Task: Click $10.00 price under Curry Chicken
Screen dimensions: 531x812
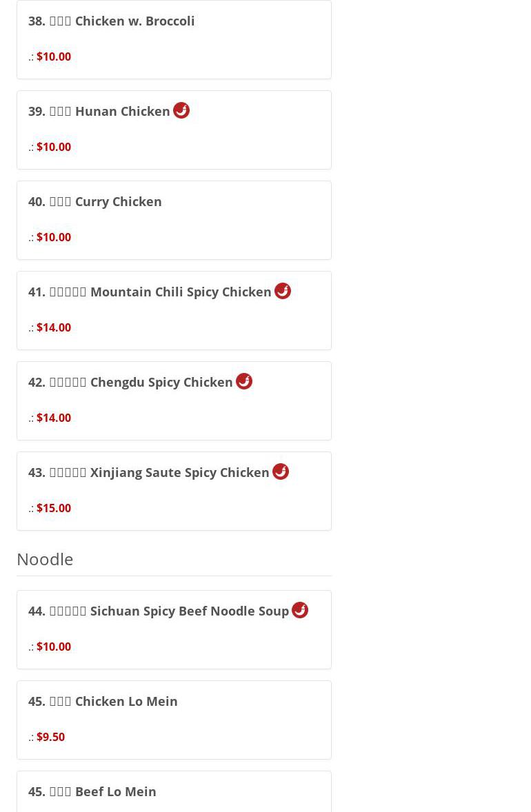Action: 54,237
